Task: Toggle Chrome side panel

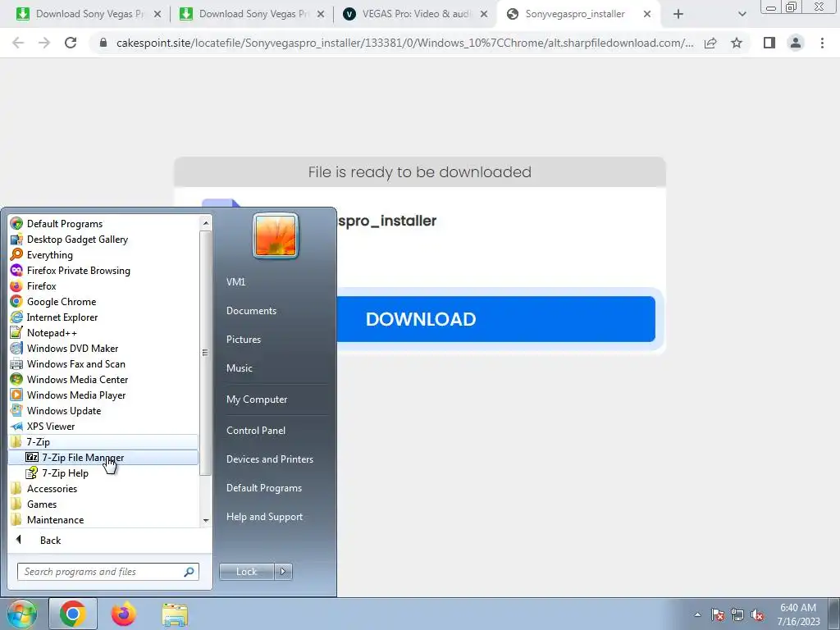Action: 769,43
